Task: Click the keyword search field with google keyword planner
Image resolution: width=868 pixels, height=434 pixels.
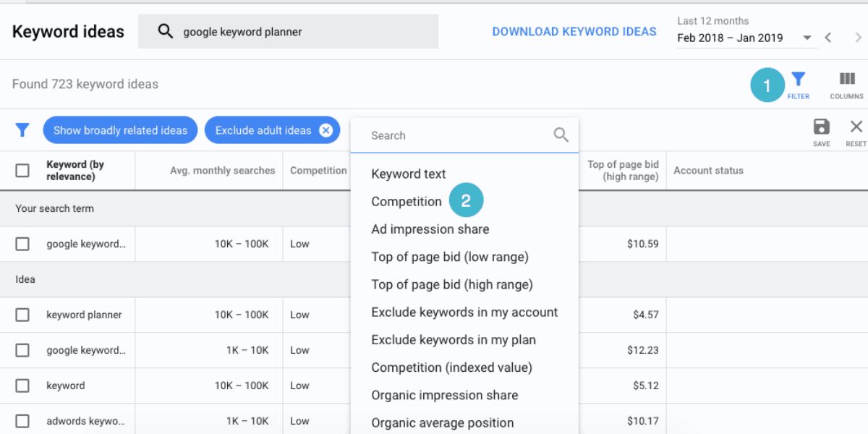Action: 288,32
